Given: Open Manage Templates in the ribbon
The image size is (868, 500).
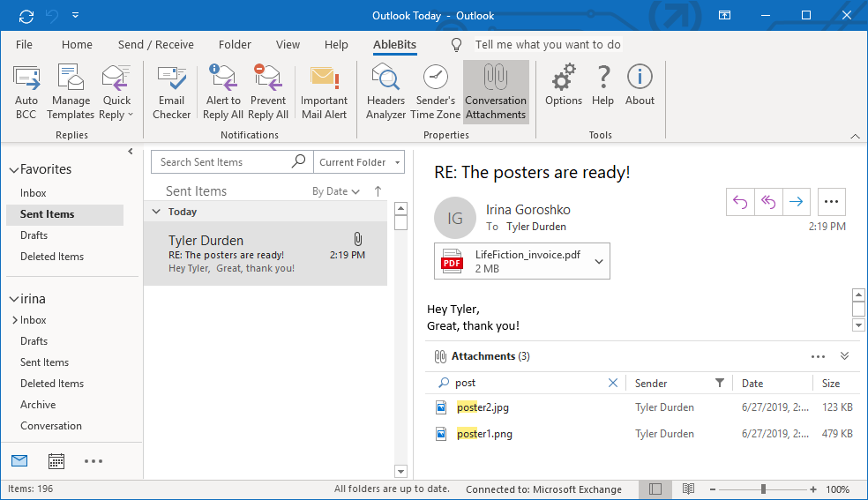Looking at the screenshot, I should pyautogui.click(x=71, y=92).
